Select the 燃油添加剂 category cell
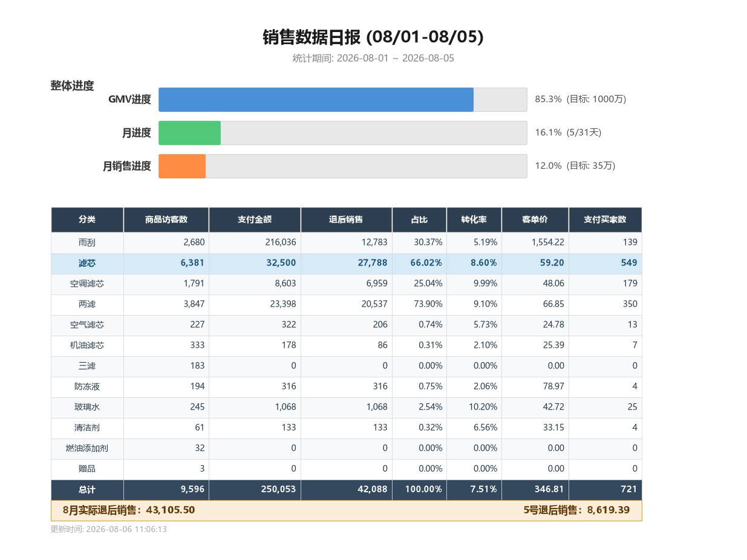The height and width of the screenshot is (560, 747). 87,448
